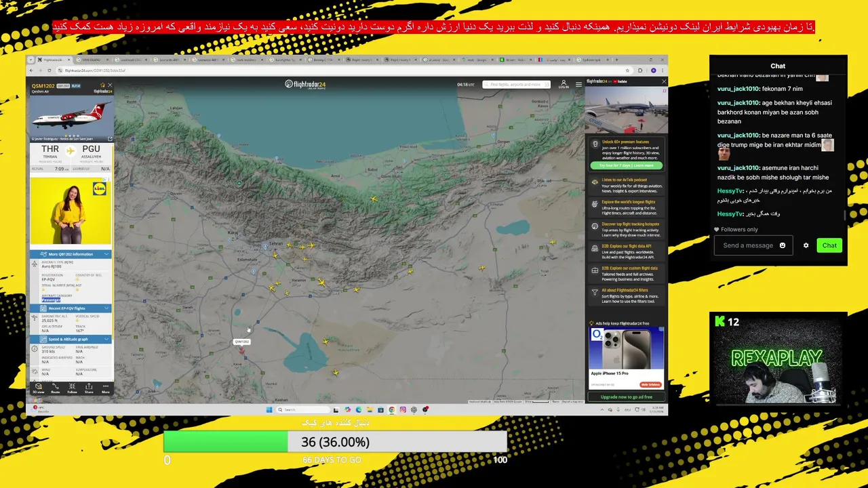
Task: Open the tab list dropdown in Chrome
Action: coord(31,60)
